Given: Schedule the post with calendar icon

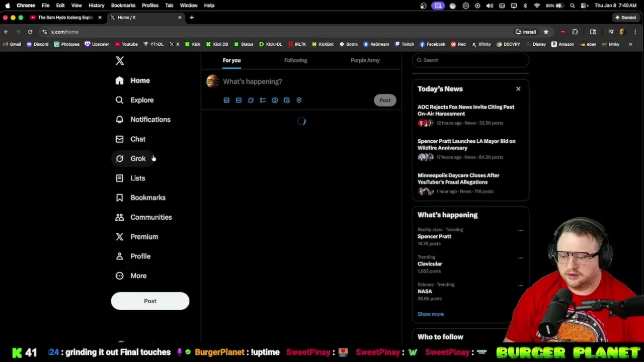Looking at the screenshot, I should pos(287,100).
